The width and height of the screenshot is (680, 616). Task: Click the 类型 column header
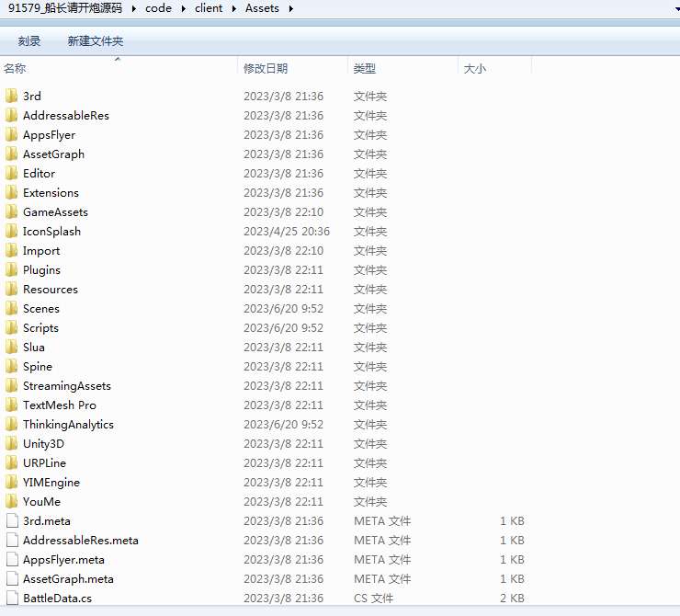(365, 69)
